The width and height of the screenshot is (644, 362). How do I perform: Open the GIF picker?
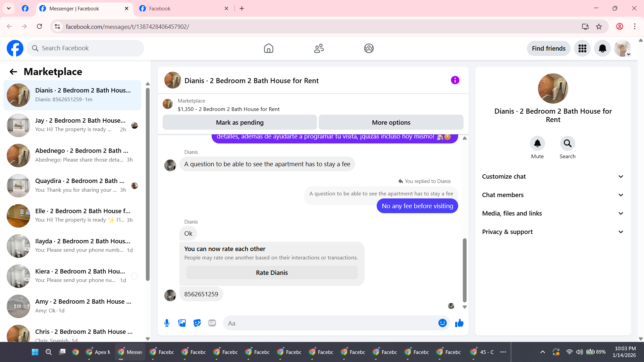[212, 323]
